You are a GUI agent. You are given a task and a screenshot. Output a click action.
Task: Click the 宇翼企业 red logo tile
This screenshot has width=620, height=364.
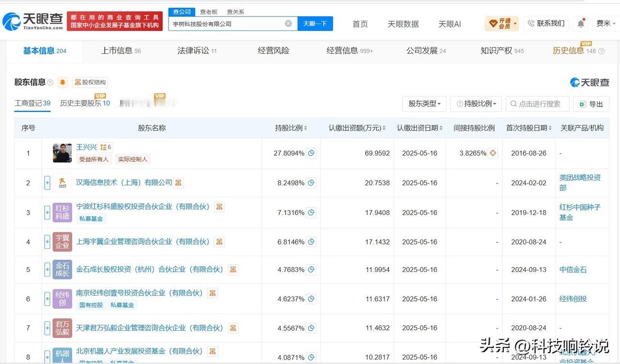62,242
